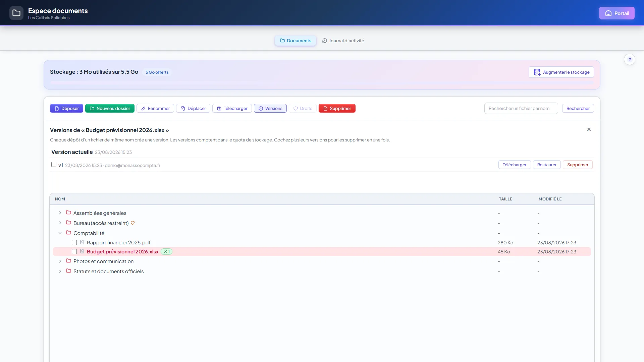Click the MODIFIÉ LE column header

pos(550,199)
